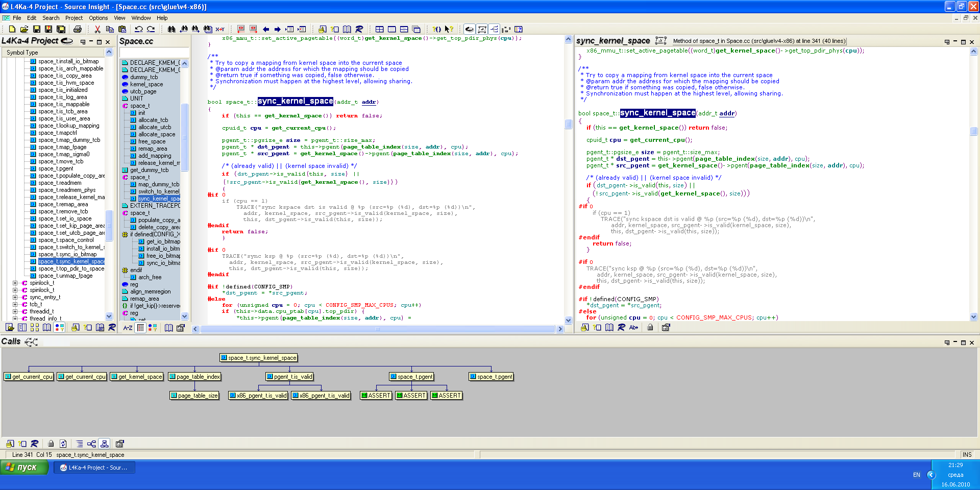Viewport: 980px width, 490px height.
Task: Expand the tcb_t tree node
Action: click(15, 304)
